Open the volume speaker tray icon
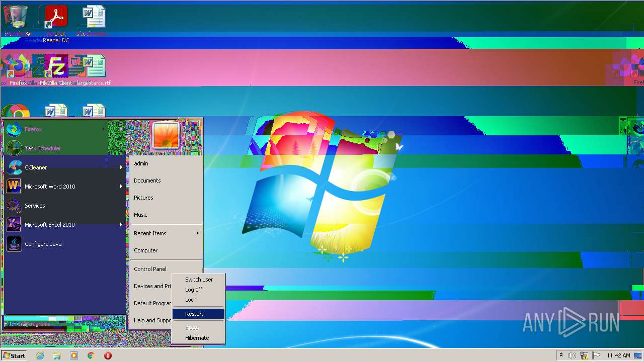Viewport: 644px width, 362px height. point(572,355)
